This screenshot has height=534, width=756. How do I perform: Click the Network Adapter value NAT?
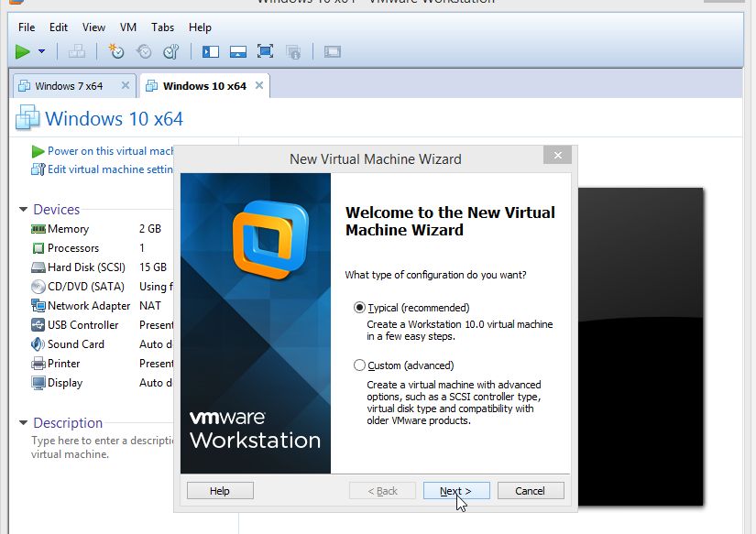(x=150, y=306)
